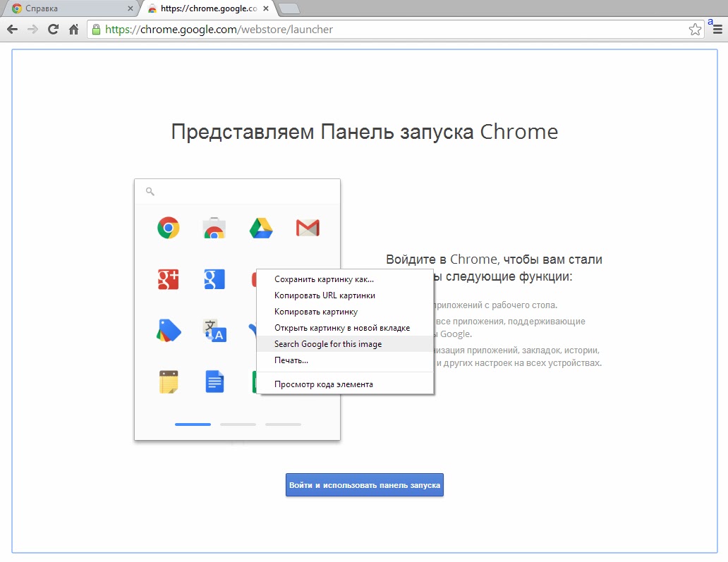This screenshot has height=562, width=728.
Task: Click the magnifier in launcher search box
Action: (150, 191)
